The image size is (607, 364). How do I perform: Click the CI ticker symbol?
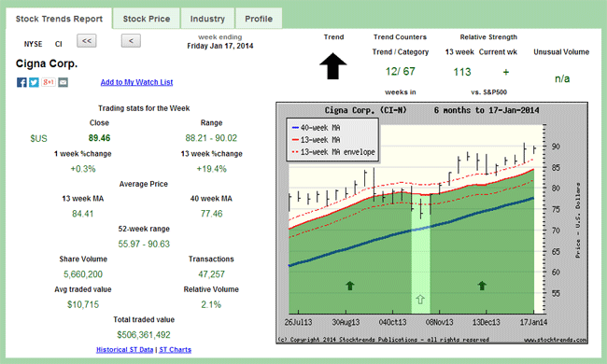tap(59, 44)
